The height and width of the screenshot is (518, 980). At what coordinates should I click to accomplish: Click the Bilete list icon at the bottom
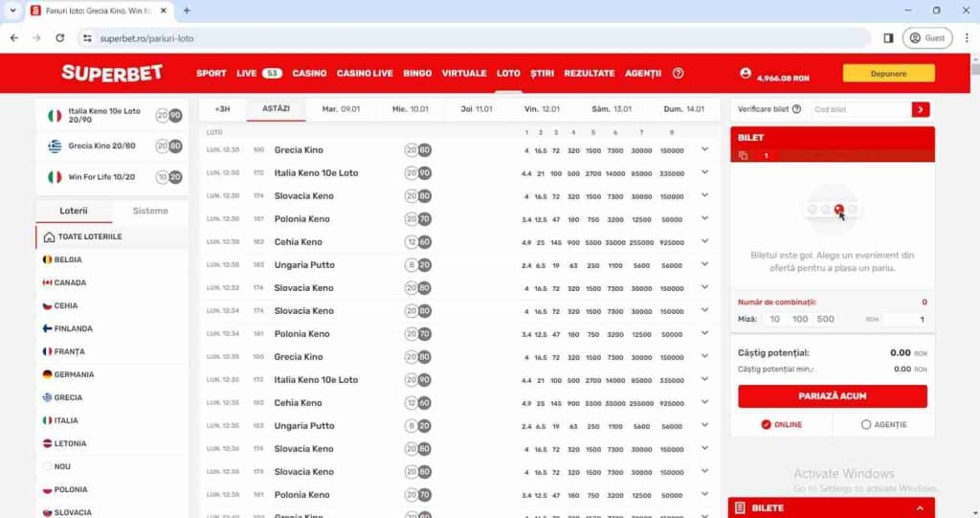tap(740, 508)
